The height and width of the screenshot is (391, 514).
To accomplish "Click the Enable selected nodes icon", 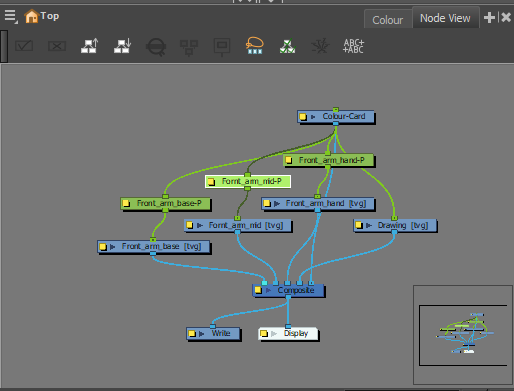I will click(24, 46).
